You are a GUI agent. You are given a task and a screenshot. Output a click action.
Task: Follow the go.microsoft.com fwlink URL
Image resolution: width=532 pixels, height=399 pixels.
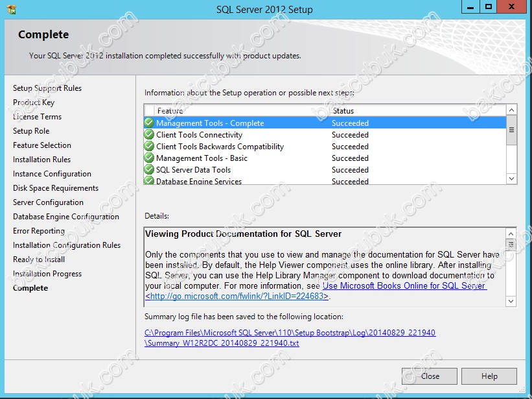[x=237, y=296]
